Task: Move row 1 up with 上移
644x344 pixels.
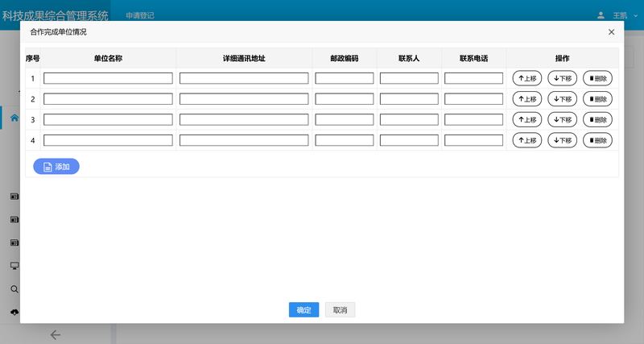Action: (x=527, y=78)
